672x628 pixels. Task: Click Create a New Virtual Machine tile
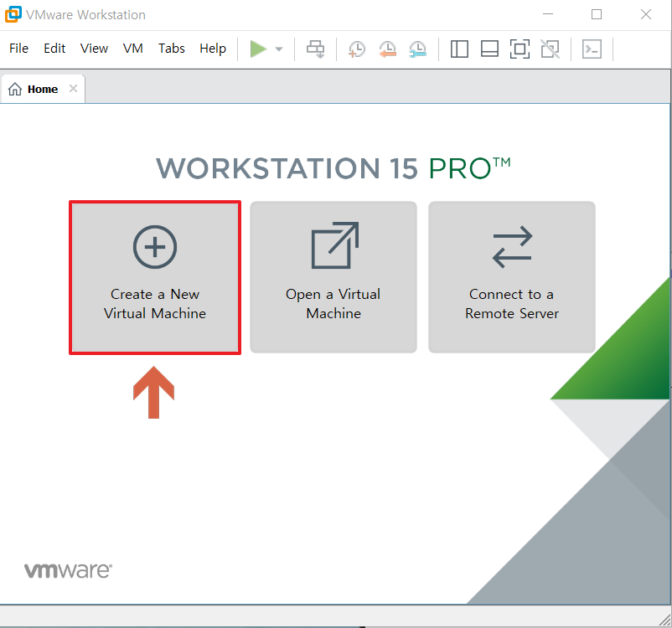[155, 277]
